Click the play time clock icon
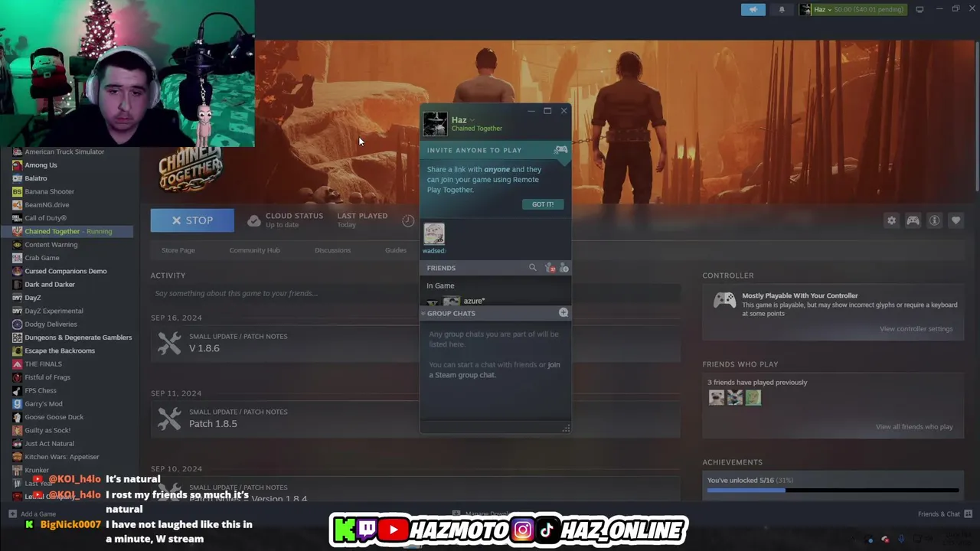 [x=408, y=220]
